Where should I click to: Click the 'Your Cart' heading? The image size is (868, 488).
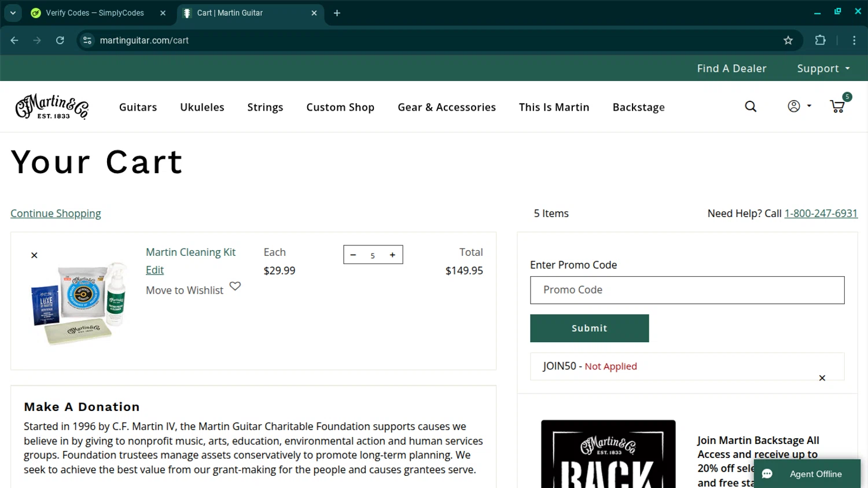[97, 162]
